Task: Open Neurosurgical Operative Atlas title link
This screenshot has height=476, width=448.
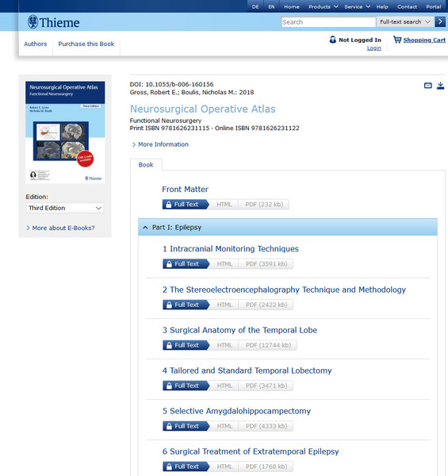Action: tap(203, 109)
